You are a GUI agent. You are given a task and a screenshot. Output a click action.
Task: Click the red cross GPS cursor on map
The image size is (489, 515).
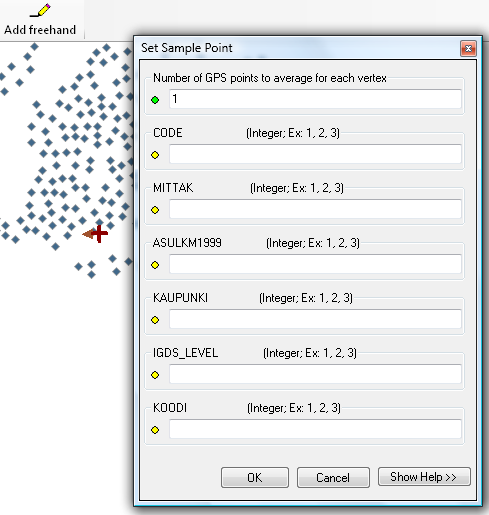tap(99, 234)
